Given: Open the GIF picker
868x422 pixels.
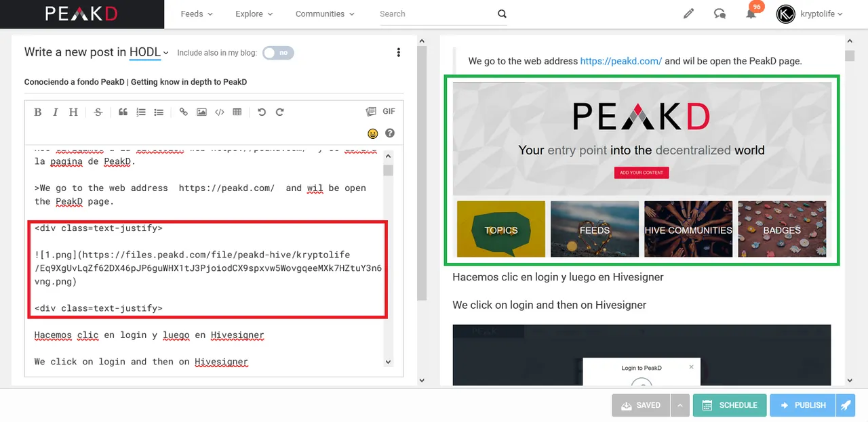Looking at the screenshot, I should (x=389, y=112).
